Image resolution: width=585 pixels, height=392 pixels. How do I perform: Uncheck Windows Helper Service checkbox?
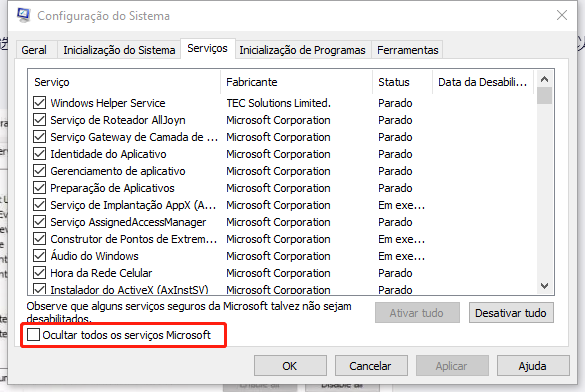pyautogui.click(x=40, y=103)
